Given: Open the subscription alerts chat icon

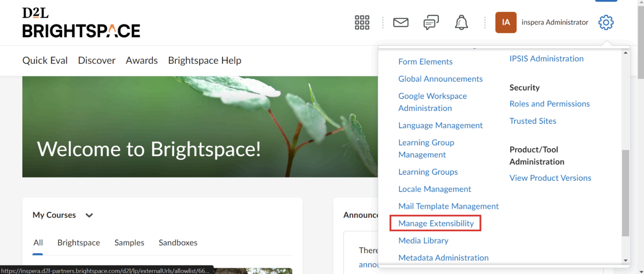Looking at the screenshot, I should (x=431, y=22).
